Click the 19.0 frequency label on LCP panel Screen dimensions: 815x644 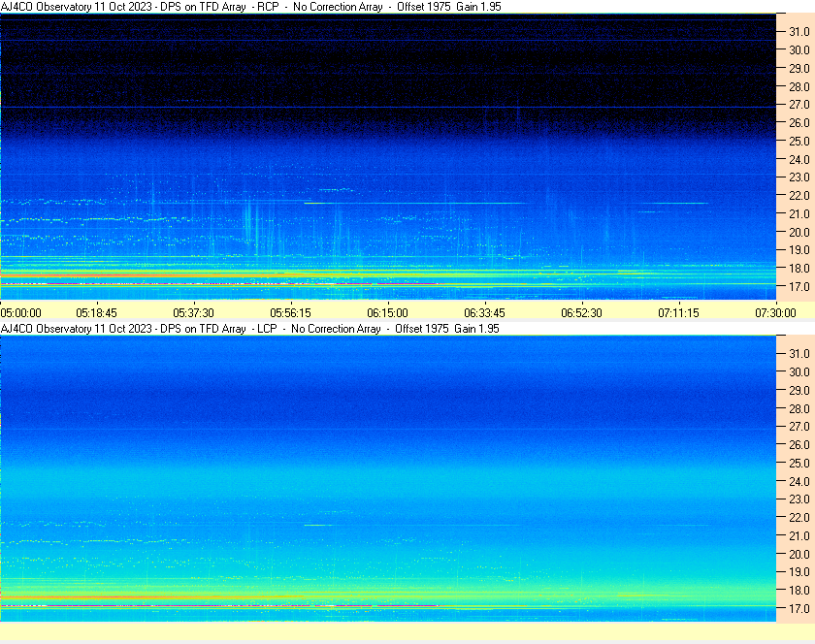point(799,572)
